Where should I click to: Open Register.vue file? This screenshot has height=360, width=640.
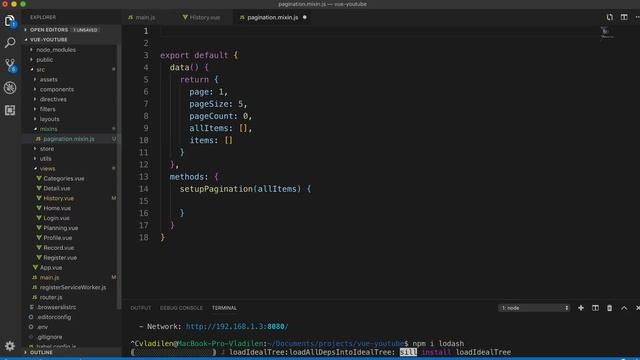tap(60, 258)
